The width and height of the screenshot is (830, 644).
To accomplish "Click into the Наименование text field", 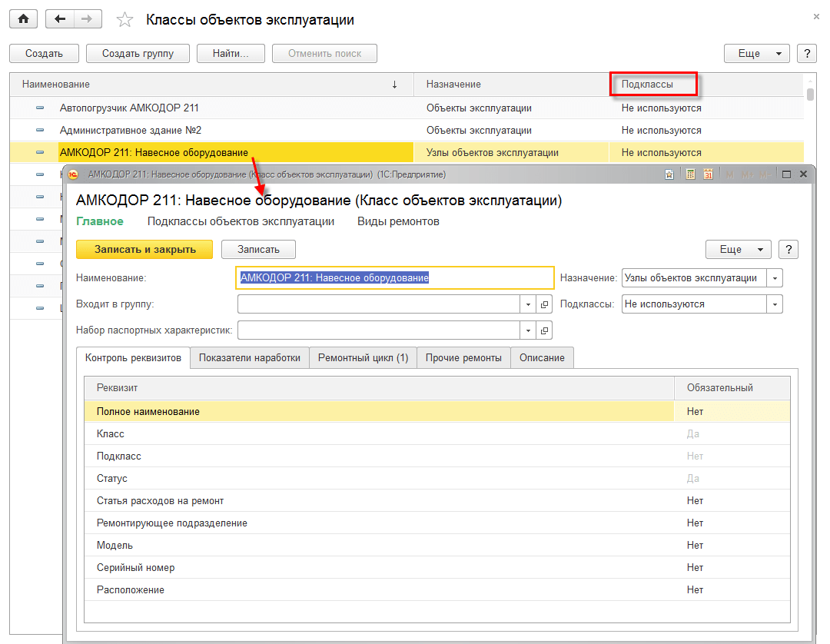I will 395,278.
